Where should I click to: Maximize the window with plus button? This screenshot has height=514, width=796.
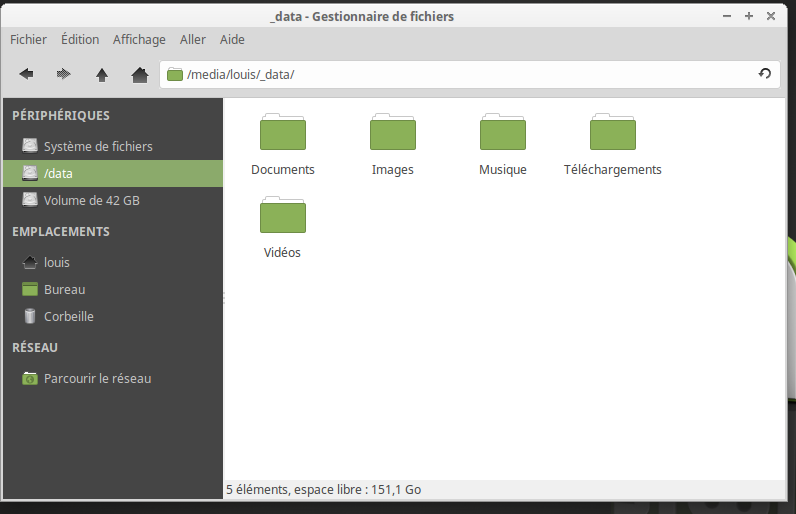coord(749,16)
